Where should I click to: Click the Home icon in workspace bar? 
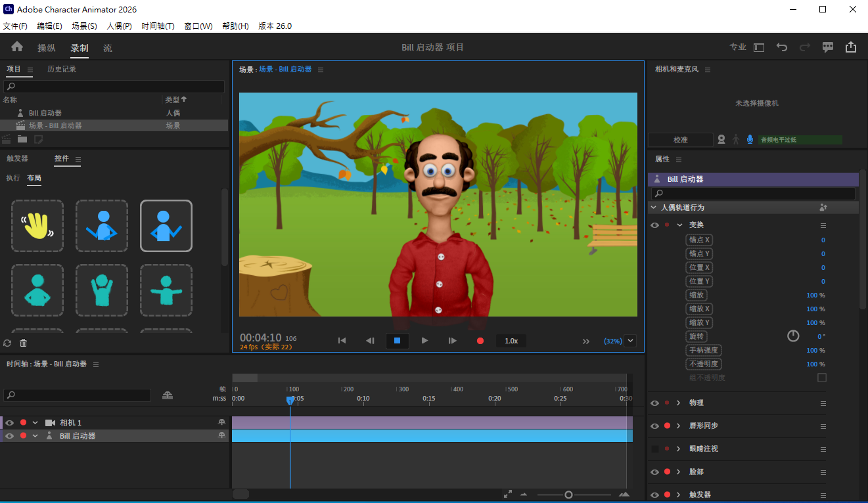(x=17, y=47)
